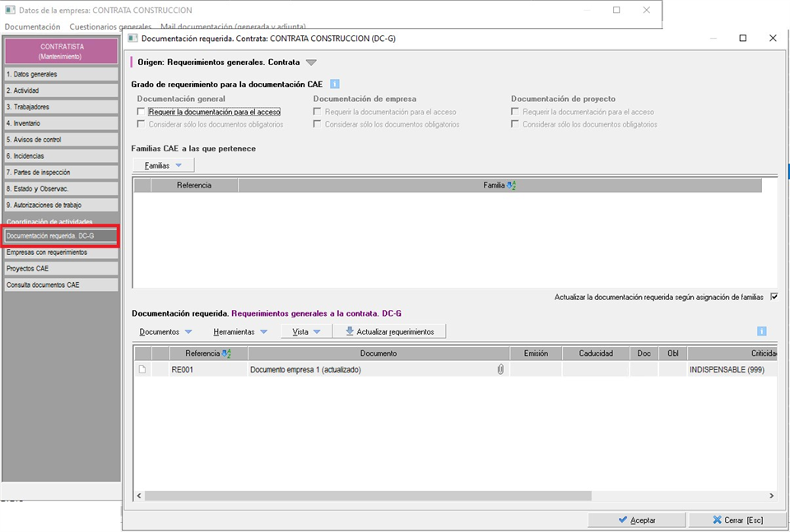790x532 pixels.
Task: Open Consulta documentos CAE in sidebar
Action: (x=61, y=285)
